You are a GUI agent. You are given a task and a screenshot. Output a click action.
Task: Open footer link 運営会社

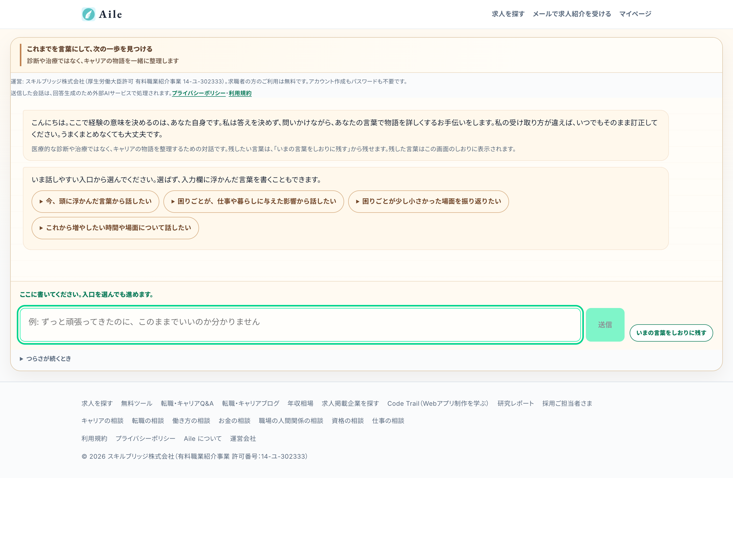click(243, 438)
